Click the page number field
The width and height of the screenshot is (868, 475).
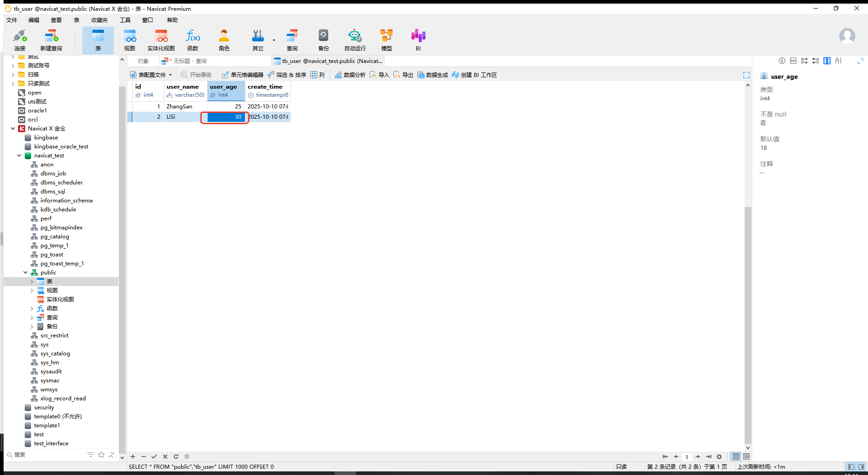click(x=687, y=457)
